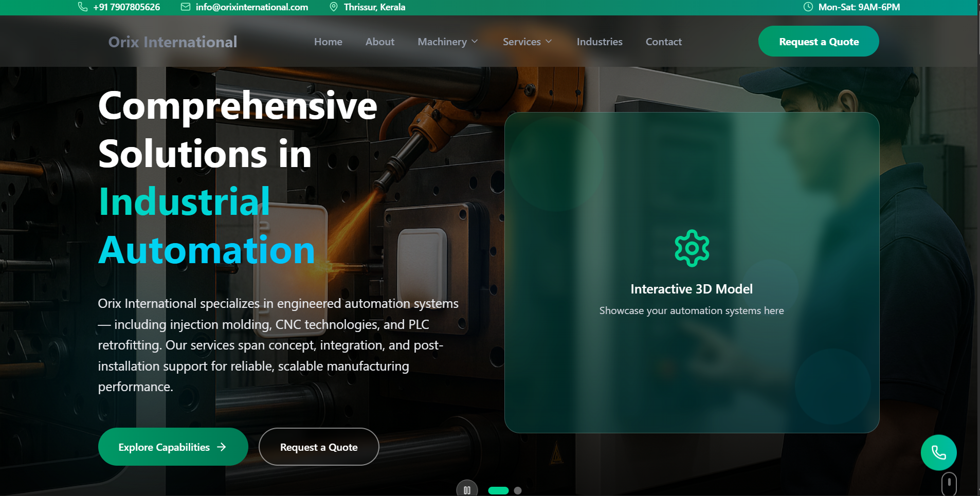Click the arrow in Explore Capabilities button
Screen dimensions: 980x496
[222, 447]
